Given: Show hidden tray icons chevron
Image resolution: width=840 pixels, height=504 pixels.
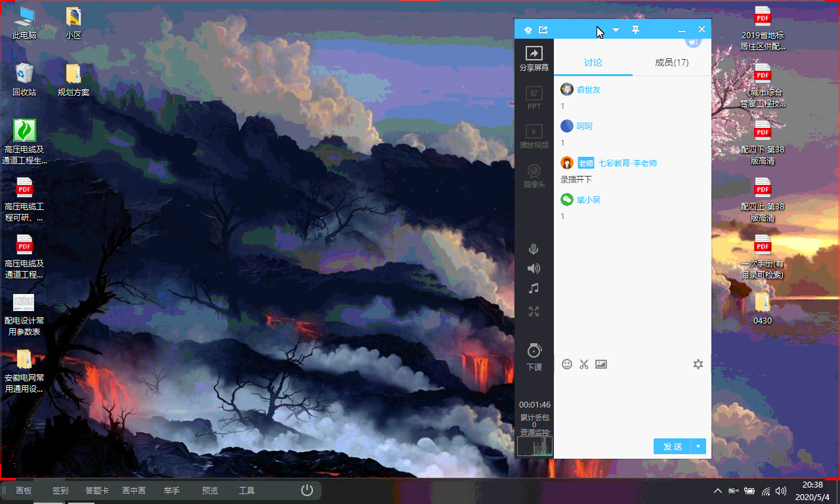Looking at the screenshot, I should (717, 491).
